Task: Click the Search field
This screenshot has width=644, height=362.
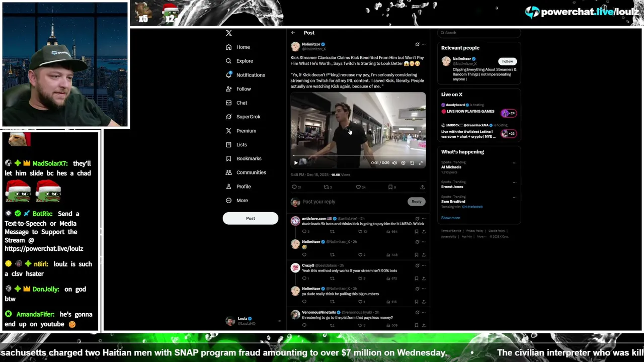Action: pyautogui.click(x=478, y=33)
